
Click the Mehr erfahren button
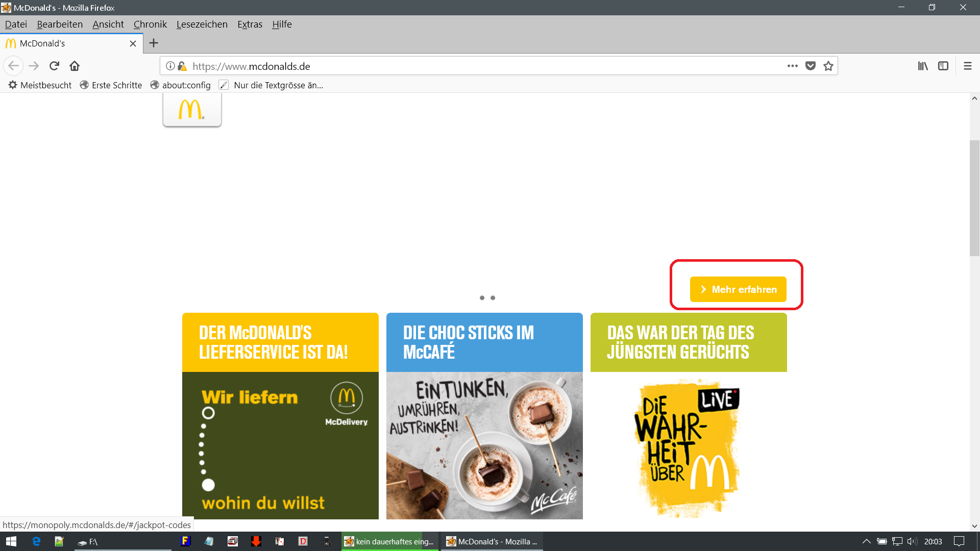click(x=738, y=289)
